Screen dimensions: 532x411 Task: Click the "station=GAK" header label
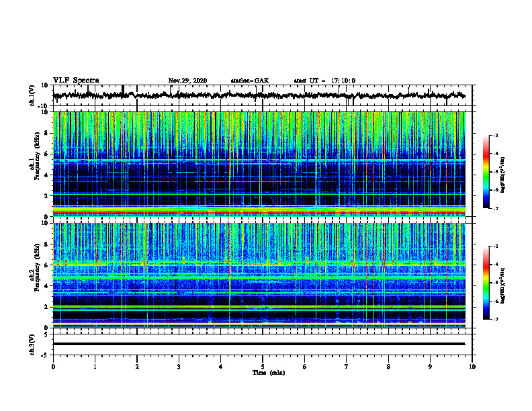coord(250,81)
